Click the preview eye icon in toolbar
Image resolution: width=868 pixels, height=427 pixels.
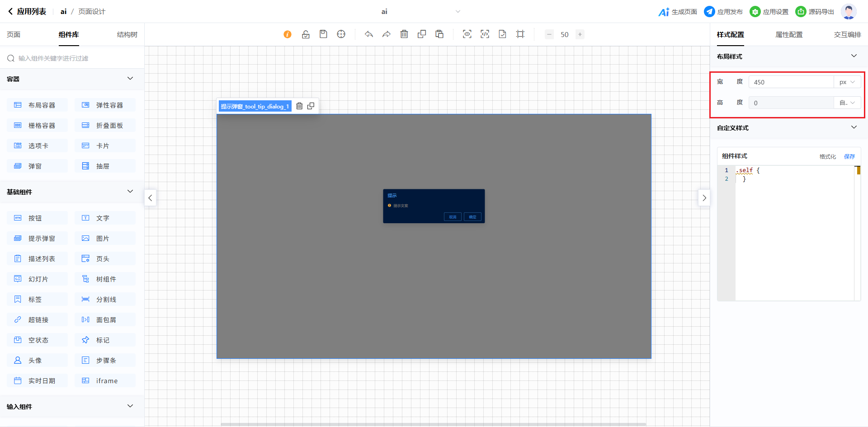point(467,34)
